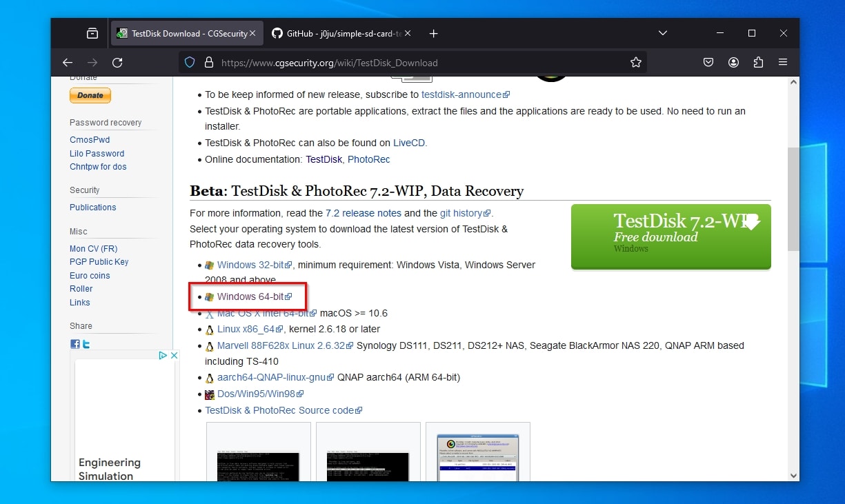Viewport: 845px width, 504px height.
Task: Download the Windows 32-bit version
Action: pyautogui.click(x=255, y=265)
